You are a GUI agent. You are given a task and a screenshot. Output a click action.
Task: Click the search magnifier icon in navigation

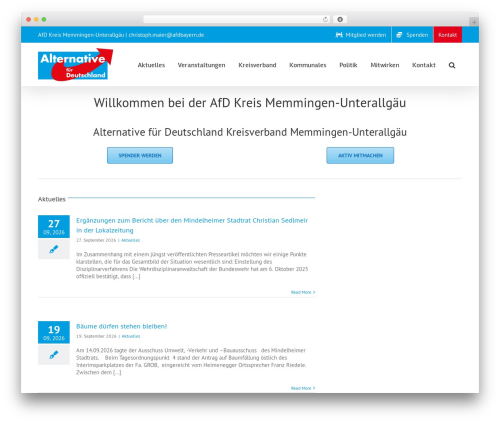click(452, 65)
